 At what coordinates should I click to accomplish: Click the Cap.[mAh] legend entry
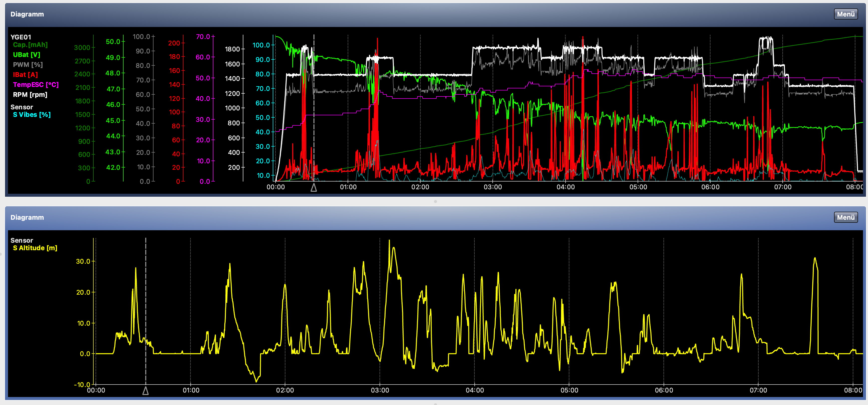tap(30, 45)
